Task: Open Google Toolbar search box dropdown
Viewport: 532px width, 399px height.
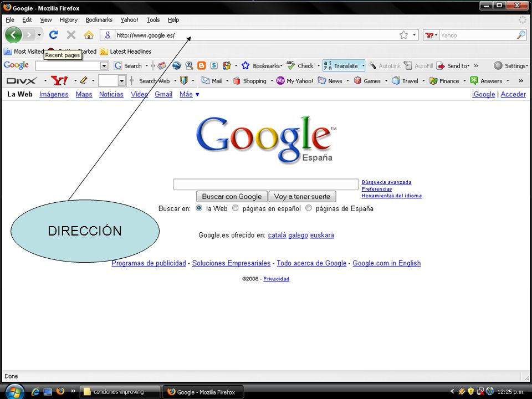Action: [105, 65]
